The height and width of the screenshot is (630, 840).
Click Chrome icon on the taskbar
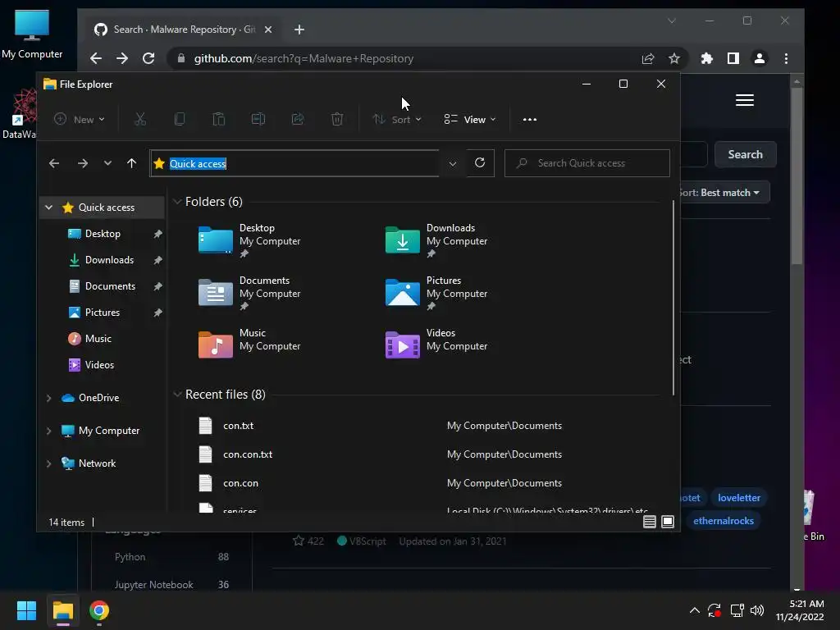click(99, 610)
